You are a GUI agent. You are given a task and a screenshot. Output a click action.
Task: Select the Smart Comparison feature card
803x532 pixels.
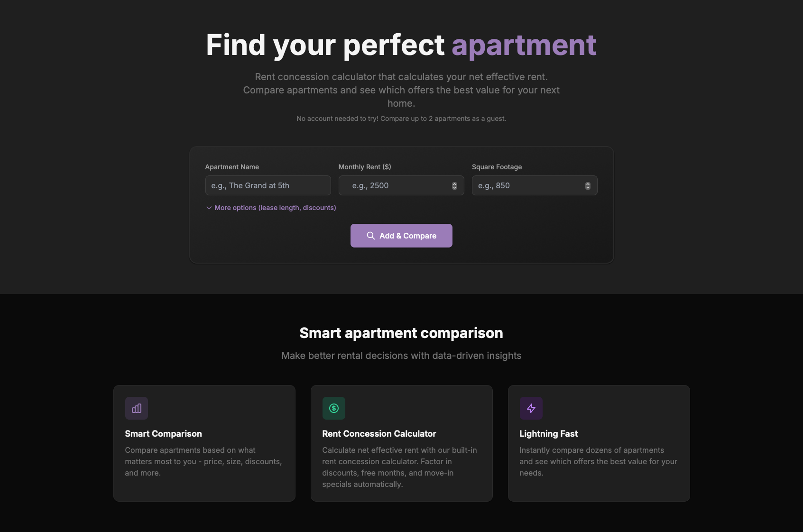[204, 443]
